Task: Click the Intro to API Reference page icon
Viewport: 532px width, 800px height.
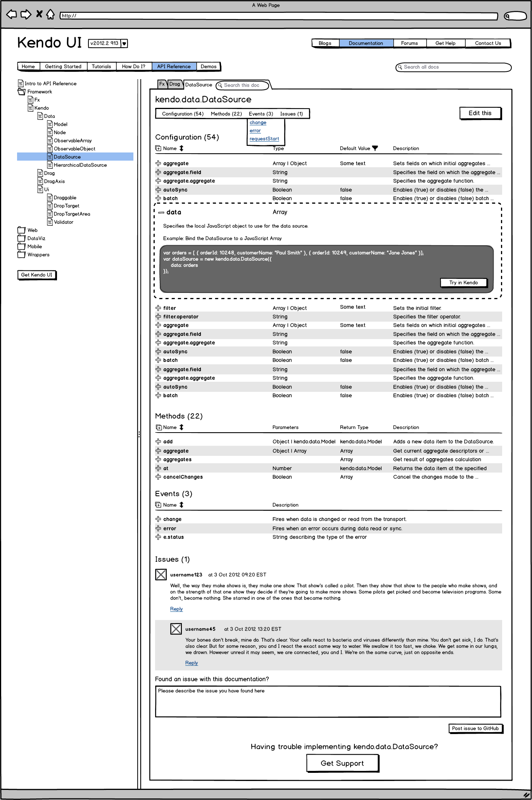Action: 21,83
